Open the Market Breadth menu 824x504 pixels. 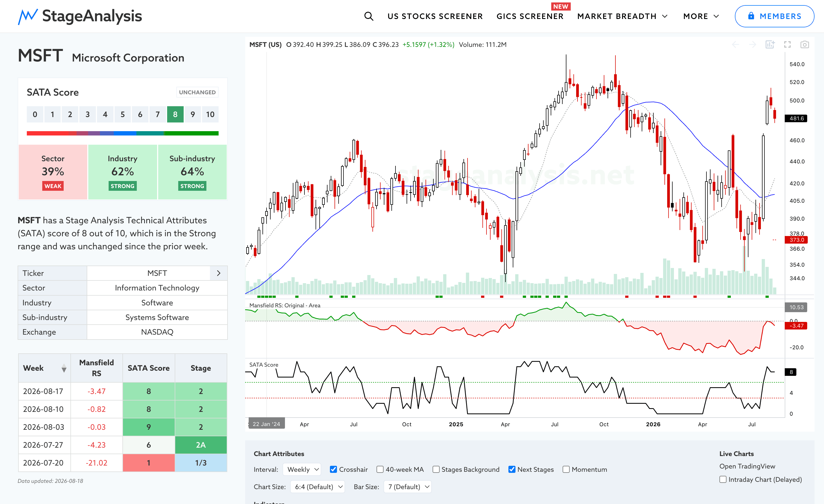(622, 16)
